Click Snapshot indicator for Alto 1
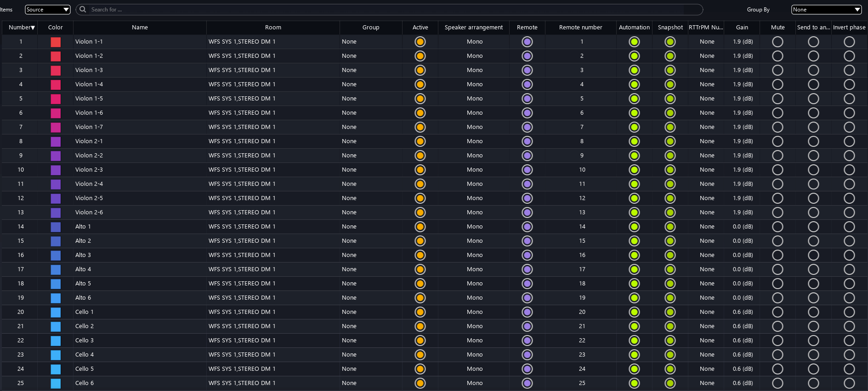 (x=670, y=227)
